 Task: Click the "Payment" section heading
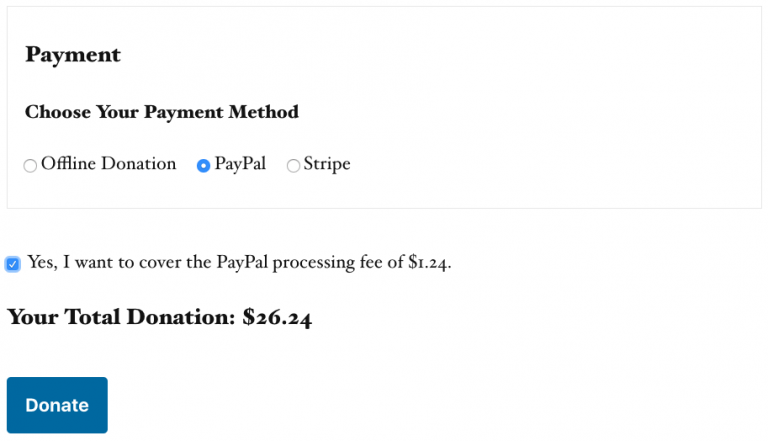[73, 55]
